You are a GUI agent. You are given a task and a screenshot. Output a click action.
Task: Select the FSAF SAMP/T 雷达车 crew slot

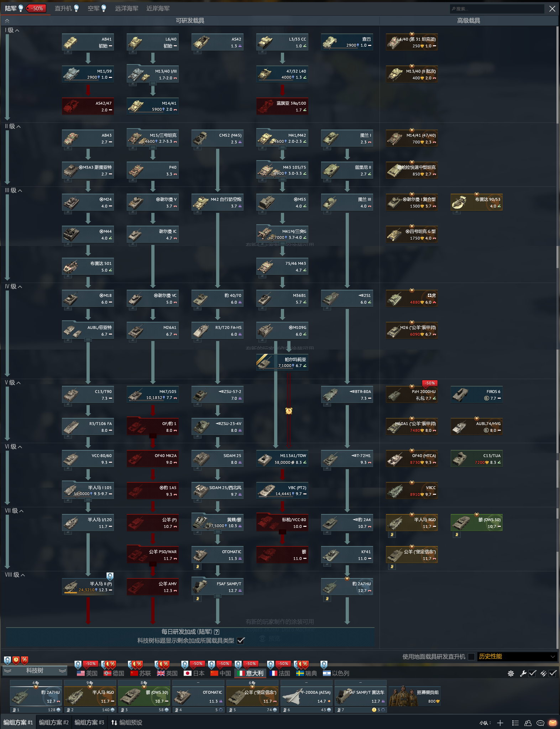[x=361, y=696]
